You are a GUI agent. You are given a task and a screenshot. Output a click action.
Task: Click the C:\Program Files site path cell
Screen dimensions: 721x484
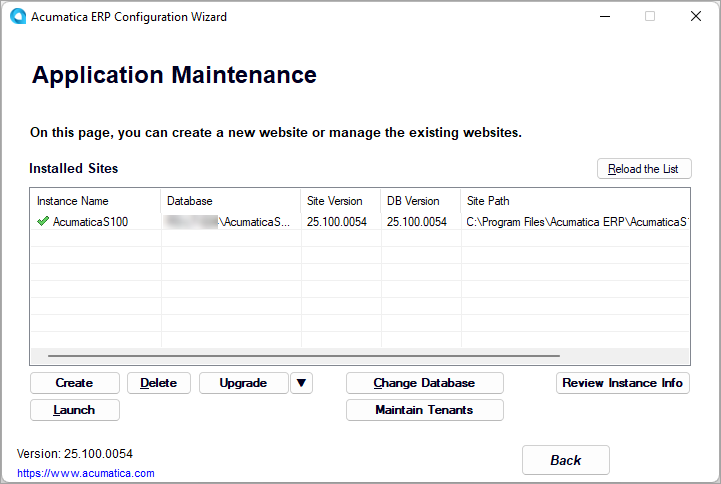coord(577,222)
